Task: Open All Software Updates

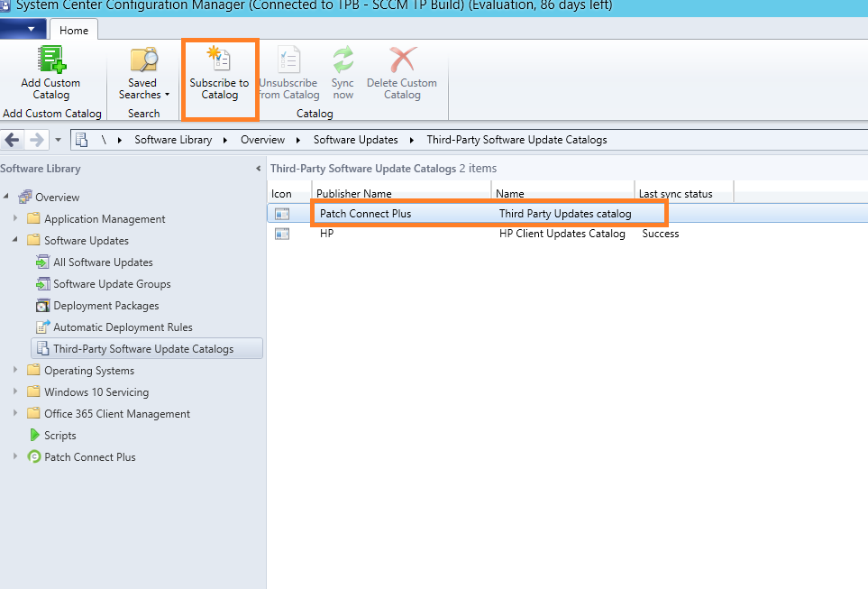Action: [103, 262]
